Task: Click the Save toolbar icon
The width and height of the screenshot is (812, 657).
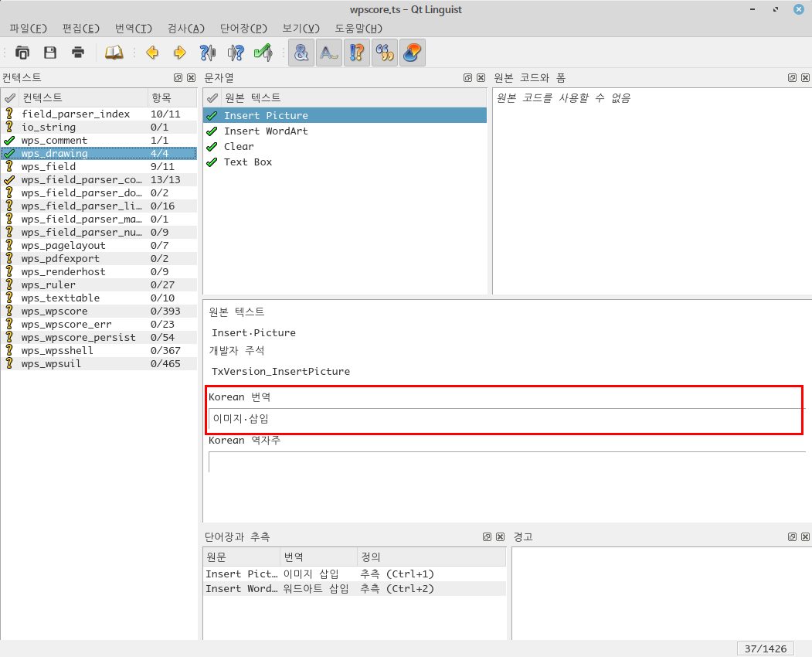Action: [50, 53]
